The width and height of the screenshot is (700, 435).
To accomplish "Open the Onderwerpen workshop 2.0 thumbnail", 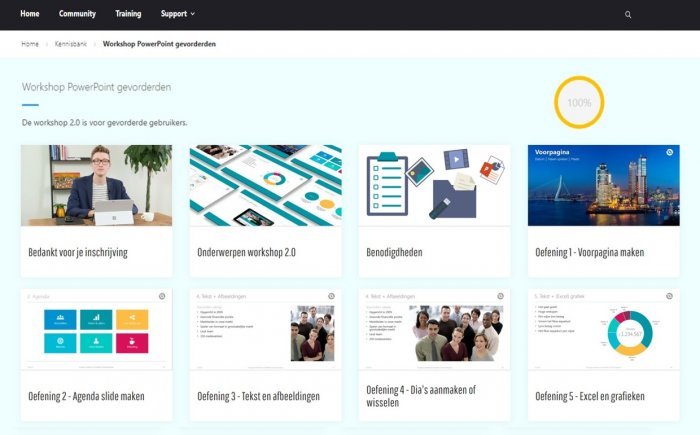I will point(265,186).
